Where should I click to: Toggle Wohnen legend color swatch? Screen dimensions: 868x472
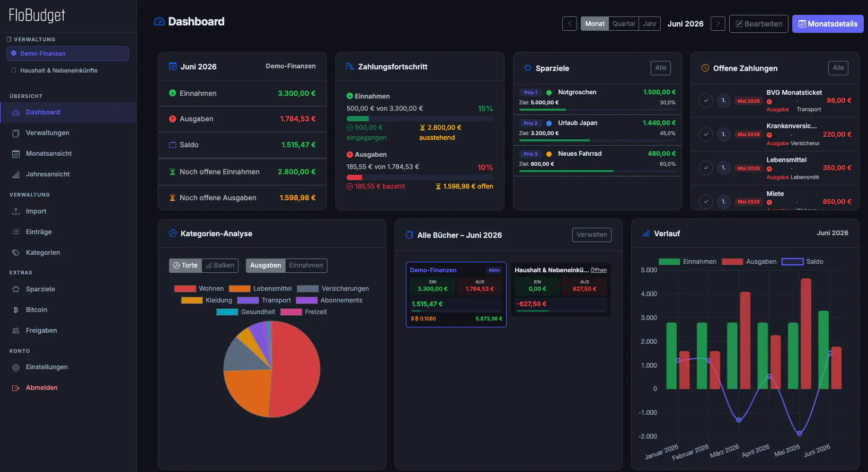(185, 289)
